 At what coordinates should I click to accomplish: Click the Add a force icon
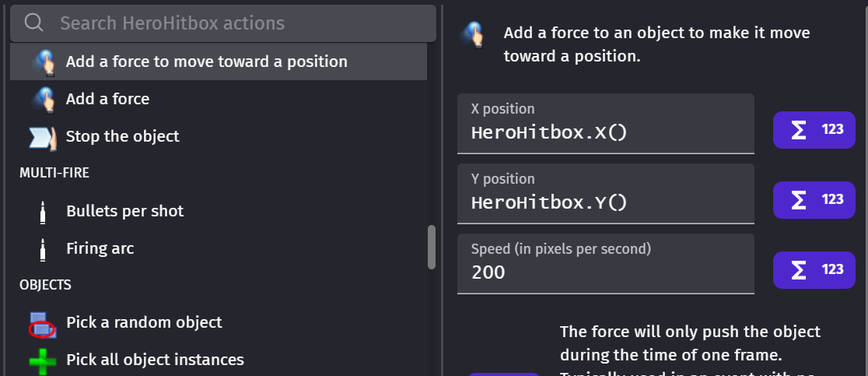(44, 99)
